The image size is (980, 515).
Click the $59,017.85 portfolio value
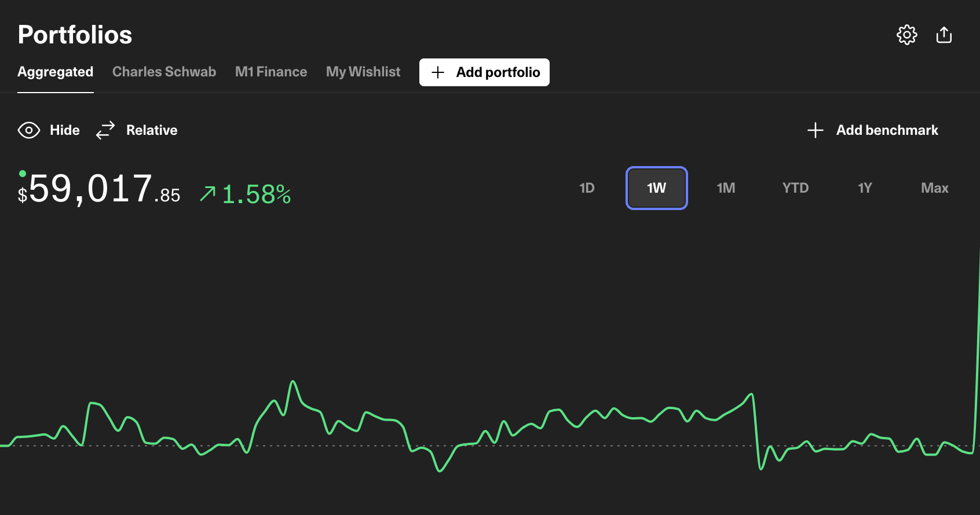click(x=100, y=190)
